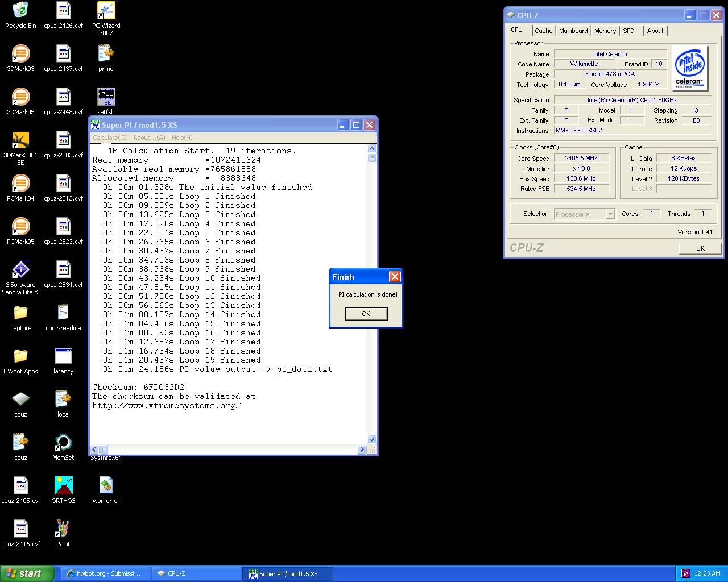Select the Core Voltage 1.984 V field
The image size is (728, 582).
(648, 84)
